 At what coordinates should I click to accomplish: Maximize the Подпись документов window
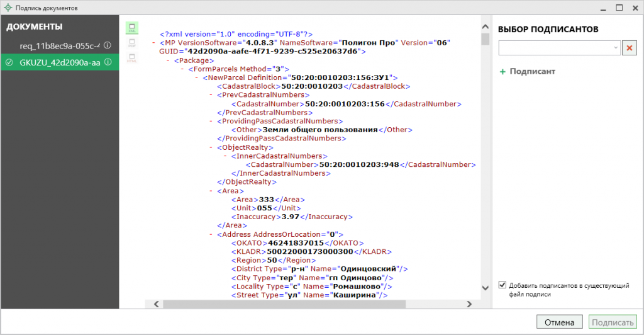(x=619, y=8)
